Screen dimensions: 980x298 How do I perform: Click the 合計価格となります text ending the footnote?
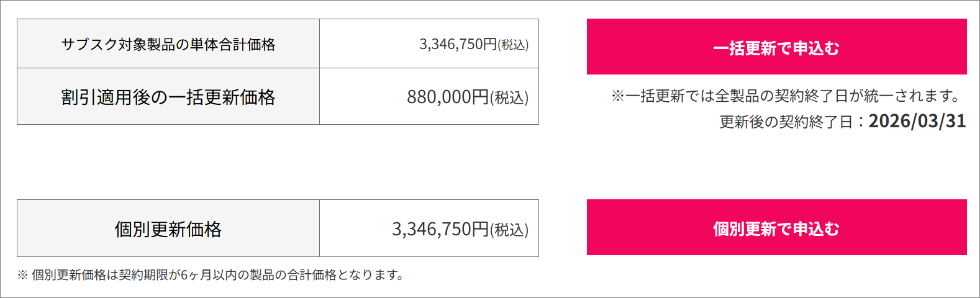[x=345, y=274]
